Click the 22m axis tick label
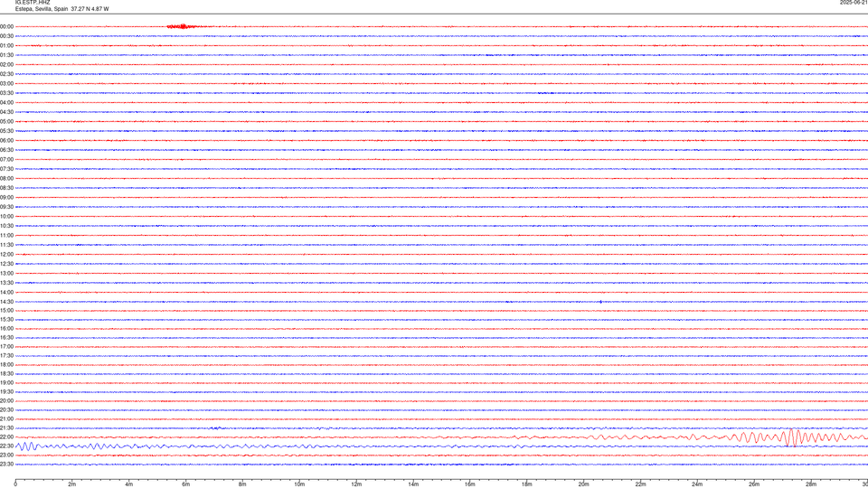Image resolution: width=868 pixels, height=488 pixels. pyautogui.click(x=640, y=484)
